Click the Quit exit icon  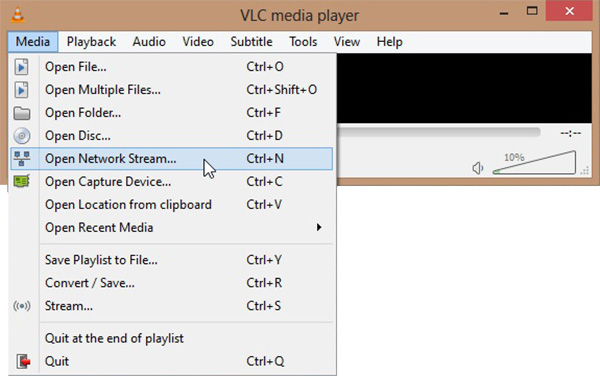coord(23,361)
